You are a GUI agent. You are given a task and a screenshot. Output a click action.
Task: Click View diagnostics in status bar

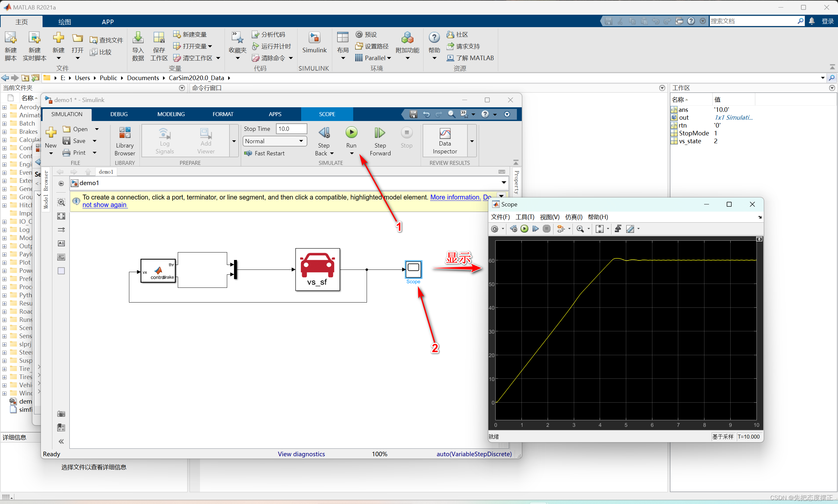coord(301,454)
